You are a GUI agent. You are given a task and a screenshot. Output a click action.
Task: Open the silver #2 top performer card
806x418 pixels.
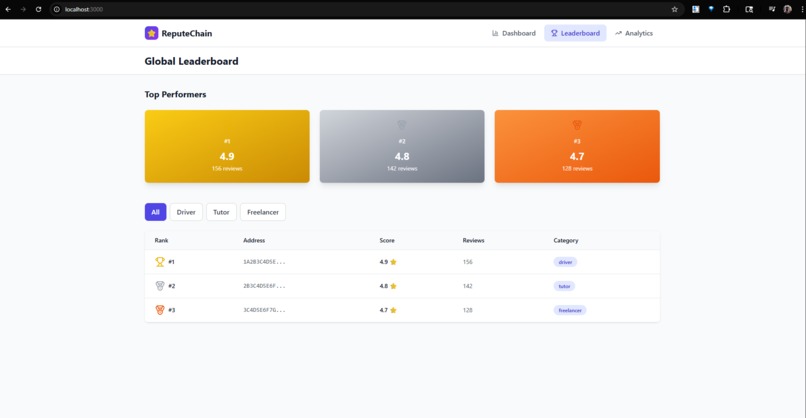point(402,146)
